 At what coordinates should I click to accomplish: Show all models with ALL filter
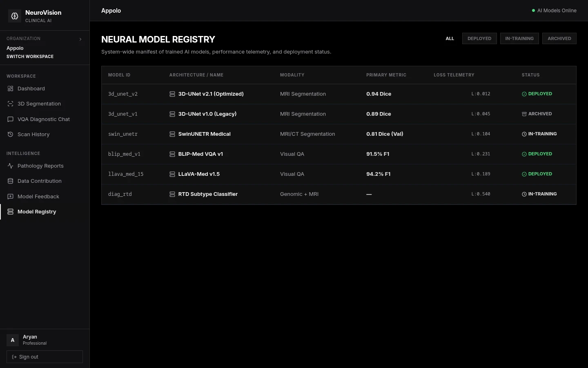(x=450, y=38)
